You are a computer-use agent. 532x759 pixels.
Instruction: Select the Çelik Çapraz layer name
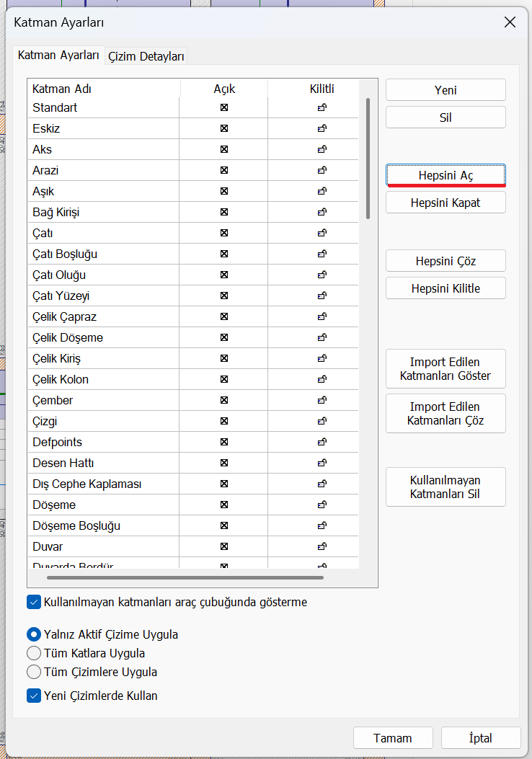[x=64, y=317]
